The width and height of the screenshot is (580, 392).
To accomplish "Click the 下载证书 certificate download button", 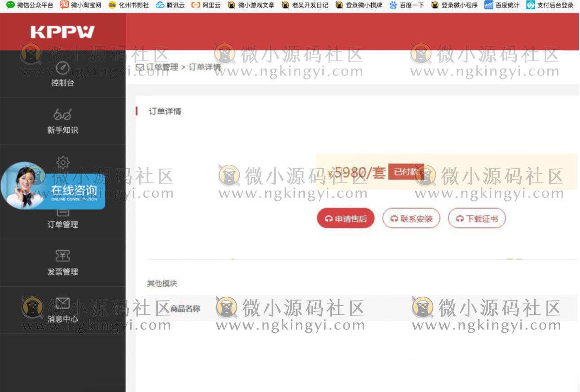I will [477, 218].
